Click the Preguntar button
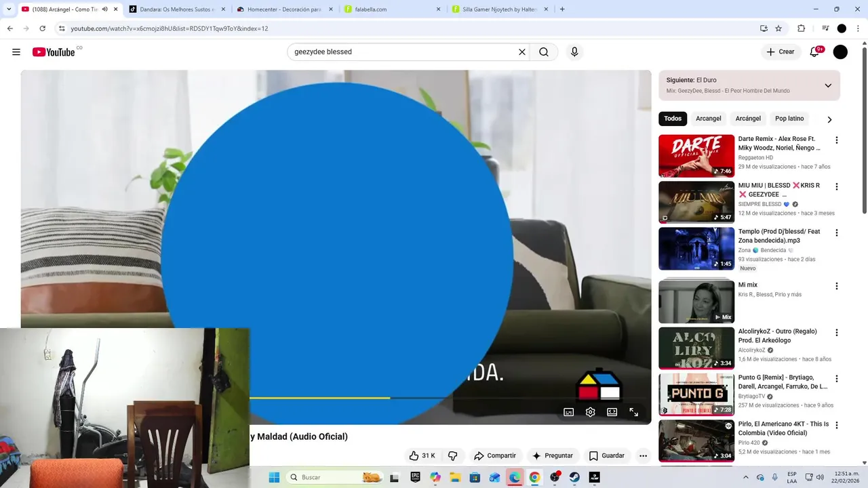 click(x=553, y=455)
